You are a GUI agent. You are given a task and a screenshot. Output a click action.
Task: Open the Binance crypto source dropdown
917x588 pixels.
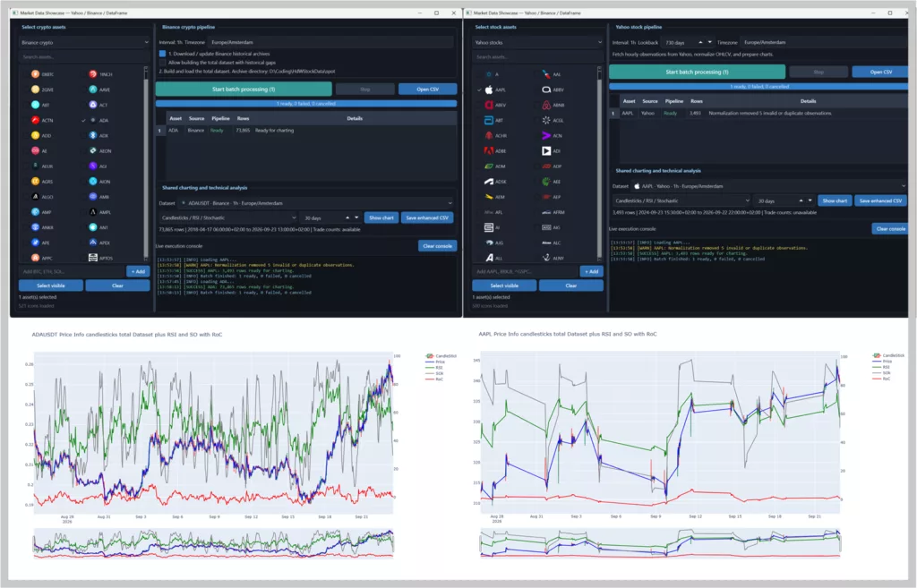85,42
